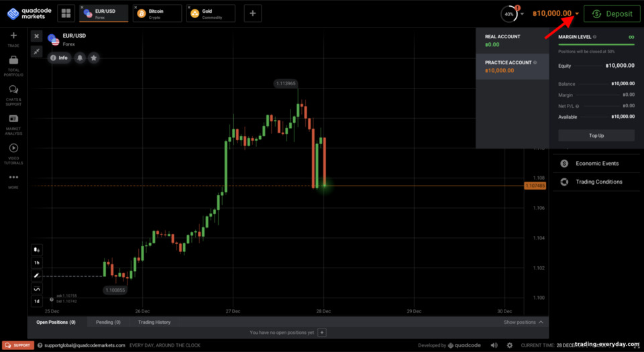Image resolution: width=644 pixels, height=352 pixels.
Task: Click the chart grid layout icon
Action: tap(66, 13)
